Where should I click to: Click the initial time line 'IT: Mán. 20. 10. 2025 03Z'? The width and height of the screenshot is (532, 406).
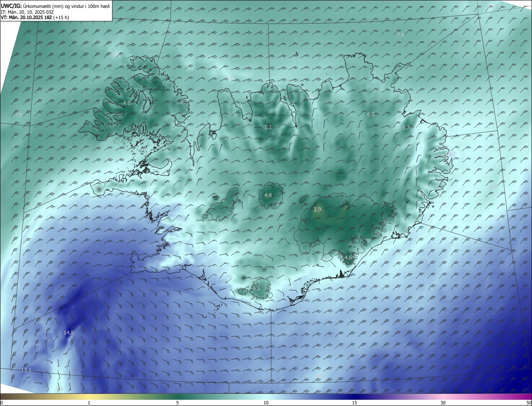[x=27, y=12]
